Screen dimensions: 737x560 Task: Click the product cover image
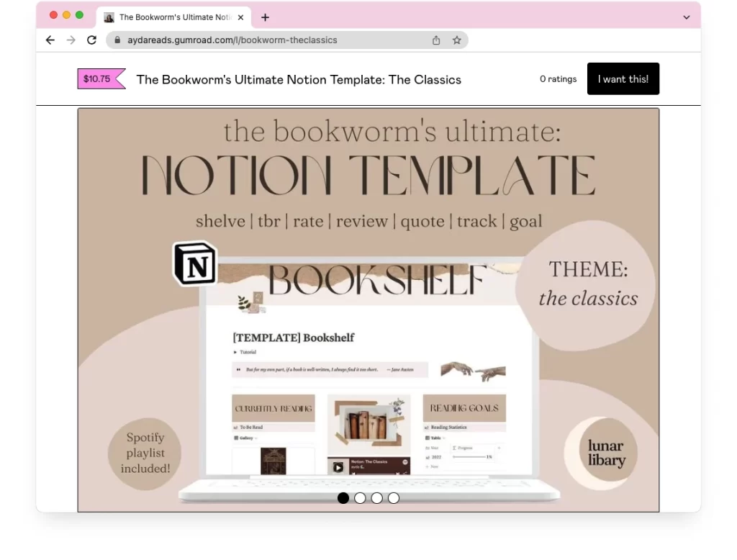(x=368, y=310)
